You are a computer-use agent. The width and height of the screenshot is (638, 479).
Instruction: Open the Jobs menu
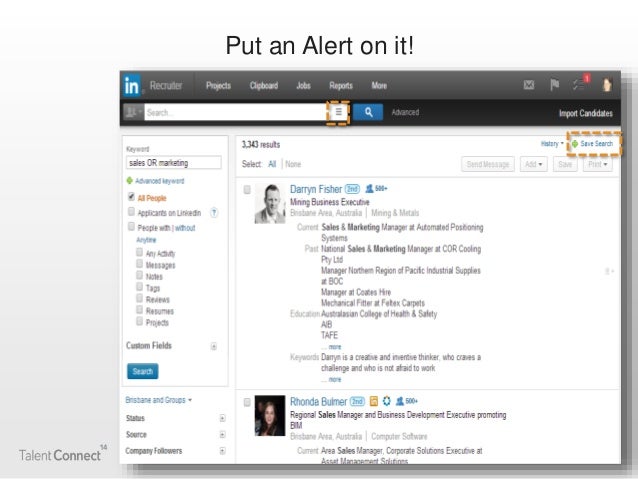pos(303,85)
